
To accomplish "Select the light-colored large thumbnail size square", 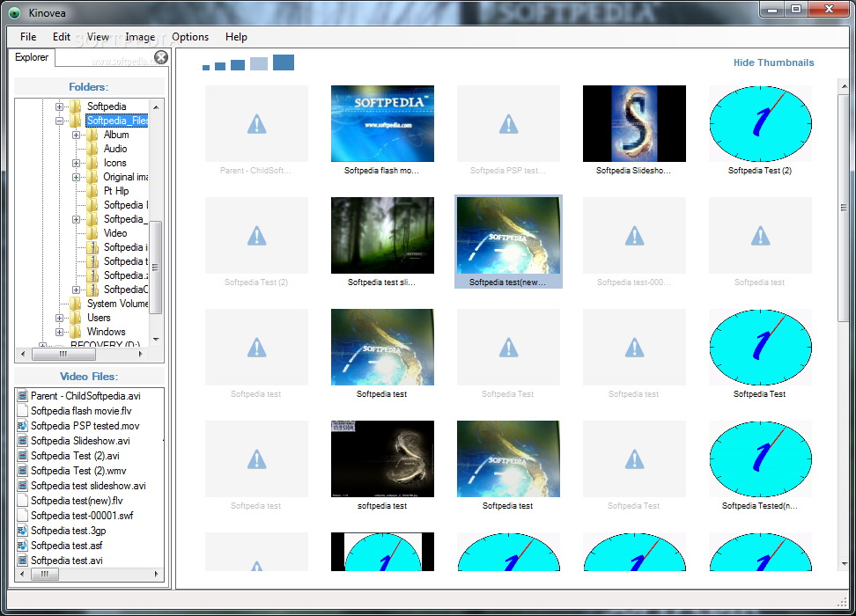I will (259, 63).
